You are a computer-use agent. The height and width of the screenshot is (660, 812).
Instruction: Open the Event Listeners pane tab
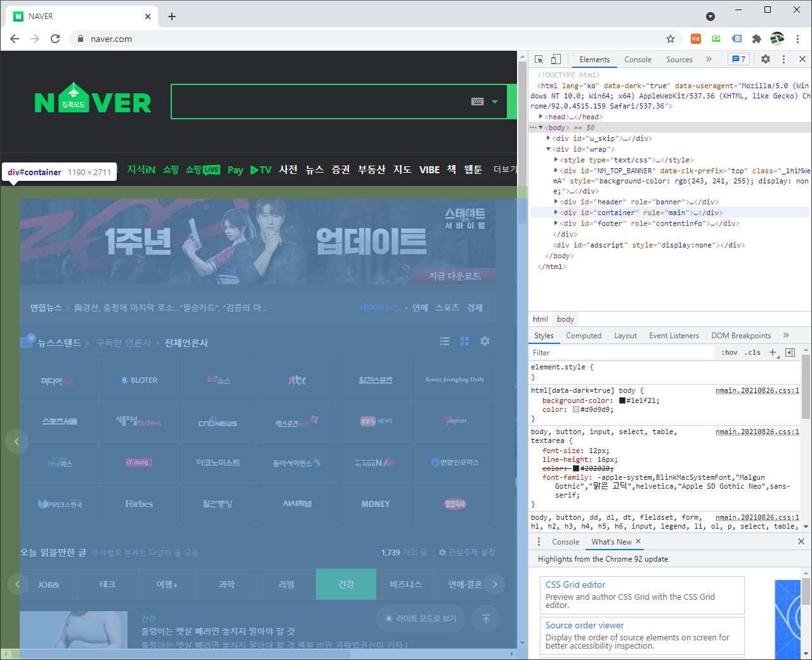click(x=674, y=336)
